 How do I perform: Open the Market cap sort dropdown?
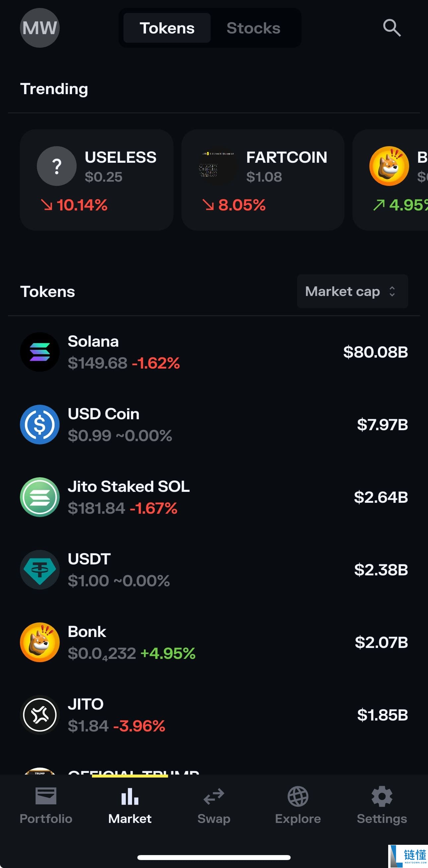coord(352,291)
